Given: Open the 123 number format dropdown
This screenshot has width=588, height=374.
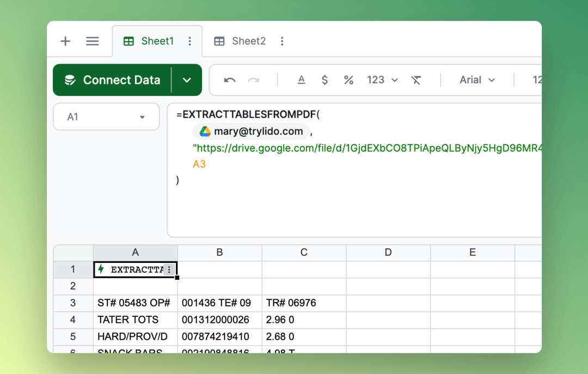Looking at the screenshot, I should point(382,80).
